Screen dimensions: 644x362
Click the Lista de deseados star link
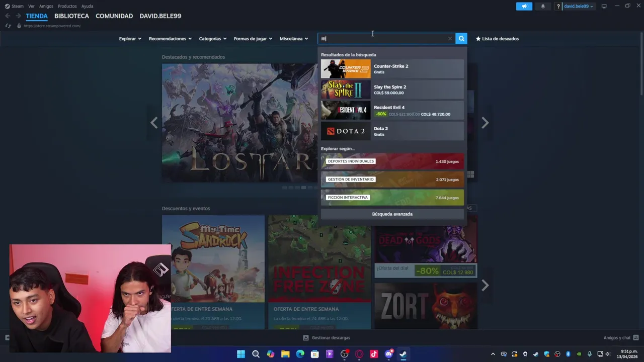point(497,39)
